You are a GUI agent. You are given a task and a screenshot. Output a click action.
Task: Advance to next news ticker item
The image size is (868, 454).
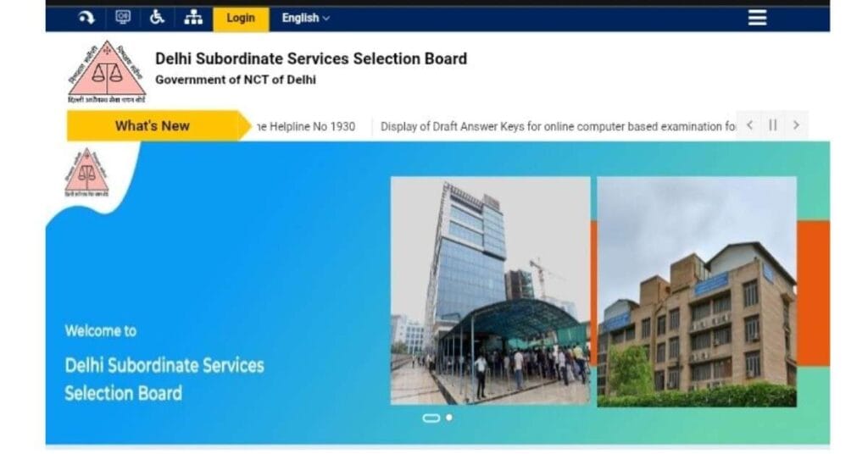(796, 125)
